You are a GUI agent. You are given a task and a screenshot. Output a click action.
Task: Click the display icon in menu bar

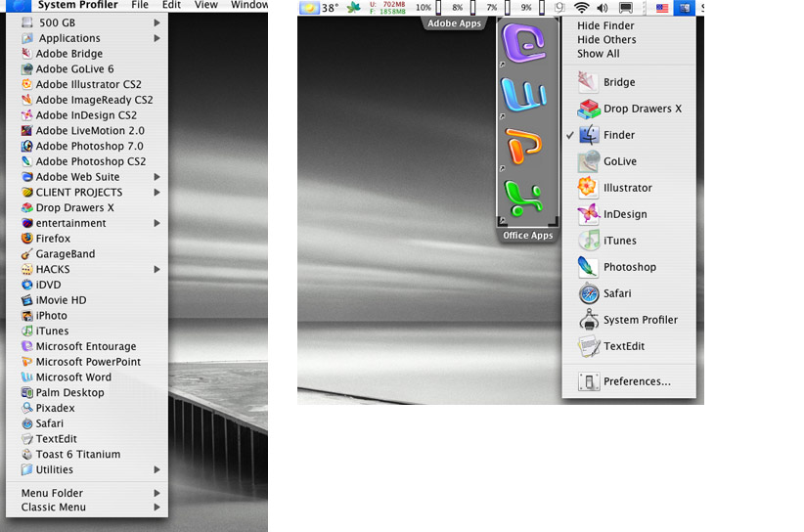click(x=626, y=8)
